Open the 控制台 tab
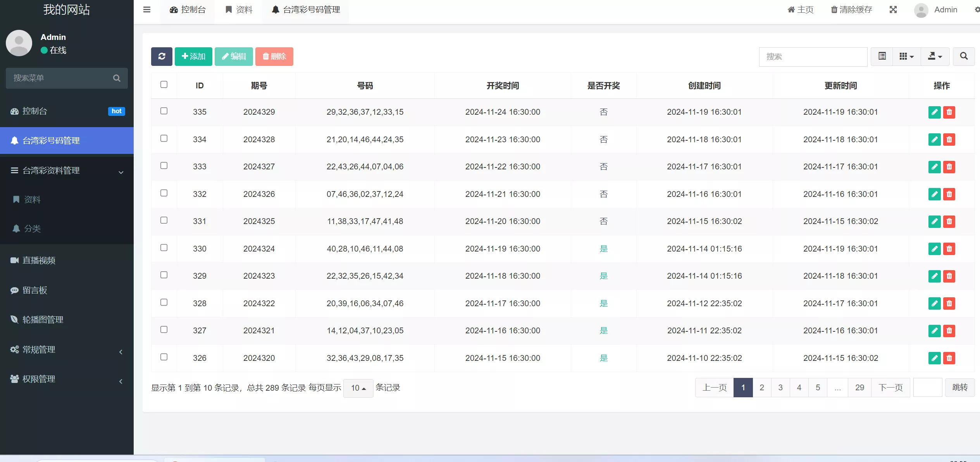The image size is (980, 462). coord(188,9)
